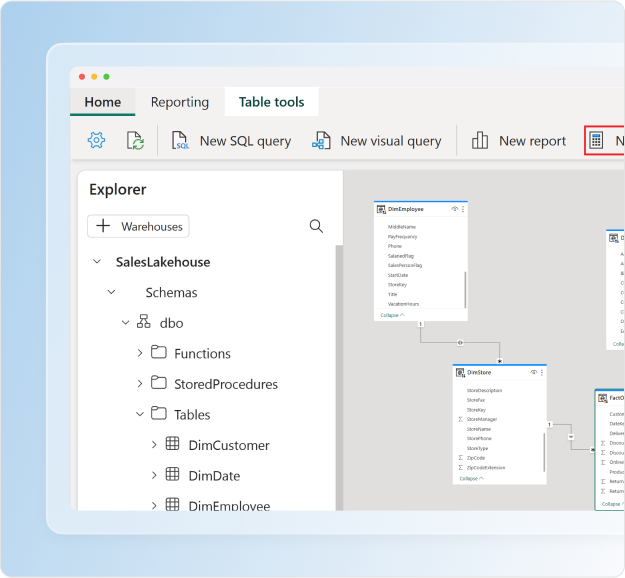Select StoreManager field in DimStore card
This screenshot has height=578, width=625.
[x=482, y=419]
